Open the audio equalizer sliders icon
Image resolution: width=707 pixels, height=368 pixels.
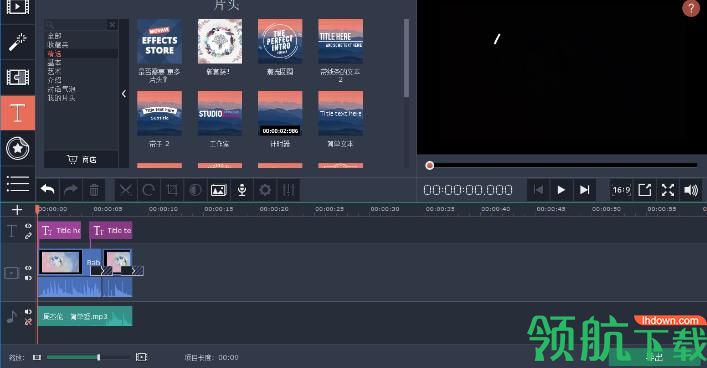(x=289, y=190)
